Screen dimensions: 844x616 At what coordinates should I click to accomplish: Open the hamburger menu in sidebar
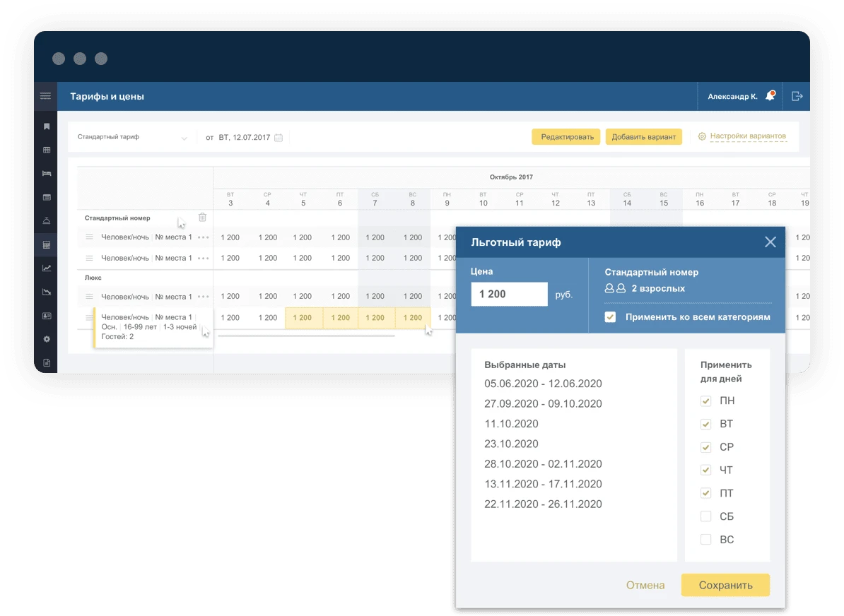tap(45, 96)
